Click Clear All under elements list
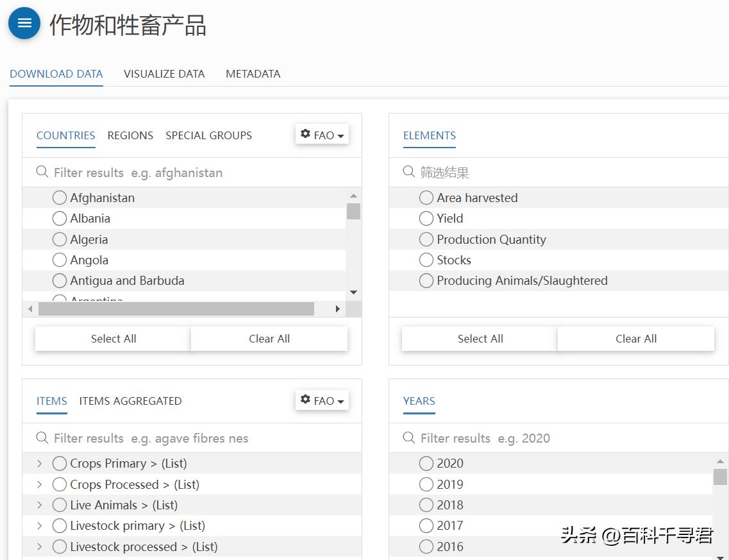 635,339
